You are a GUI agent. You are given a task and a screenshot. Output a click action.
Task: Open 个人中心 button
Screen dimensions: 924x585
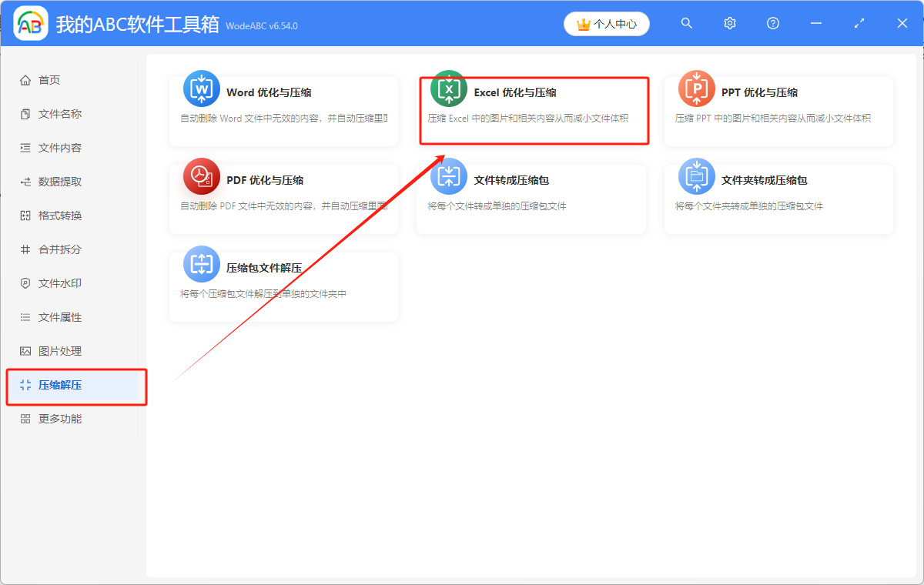[x=607, y=24]
